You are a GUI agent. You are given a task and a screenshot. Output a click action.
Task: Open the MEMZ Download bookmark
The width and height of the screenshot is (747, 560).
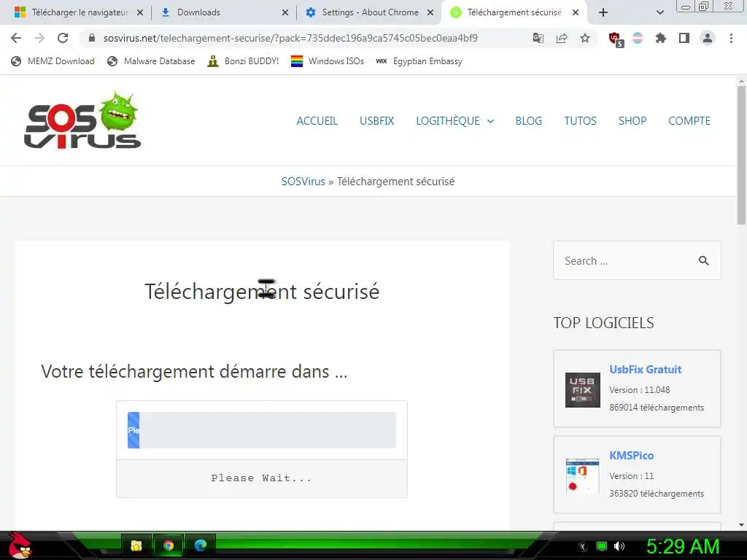pos(53,61)
